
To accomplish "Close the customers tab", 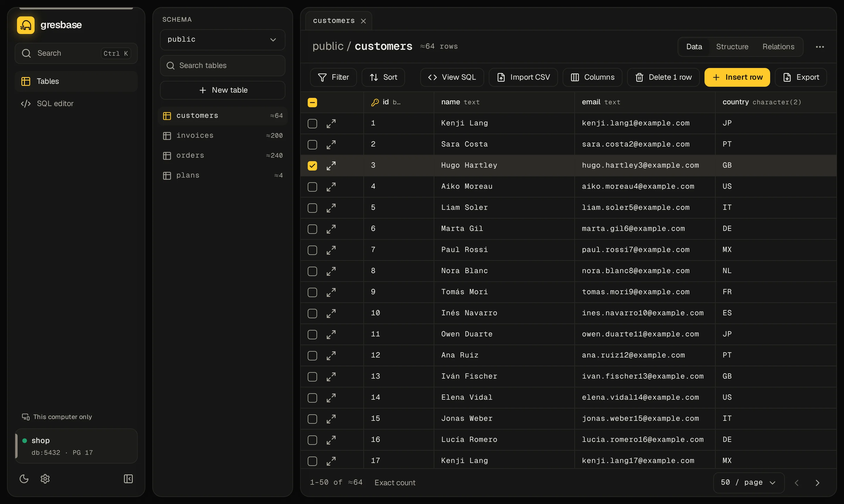I will point(363,21).
